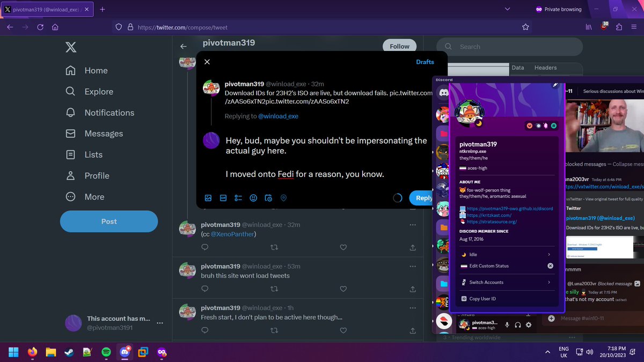Image resolution: width=644 pixels, height=362 pixels.
Task: Click the @winload_exe Replying to link
Action: (278, 116)
